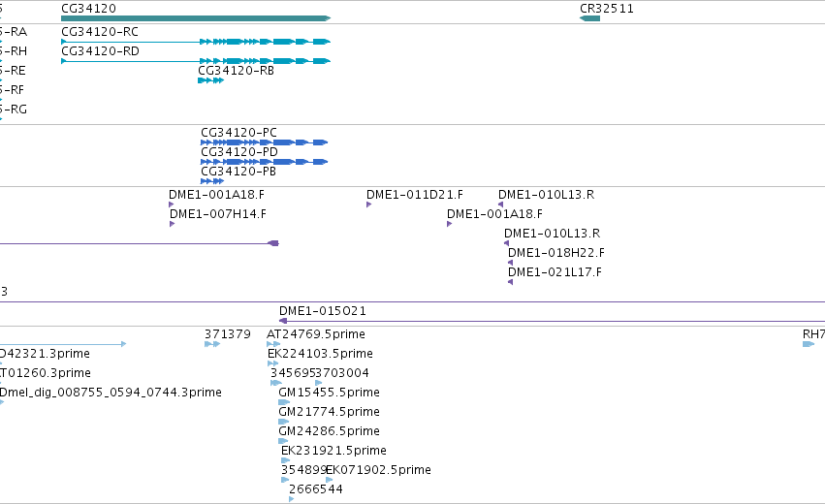Click the 354899 EST label
This screenshot has height=504, width=825.
point(303,470)
